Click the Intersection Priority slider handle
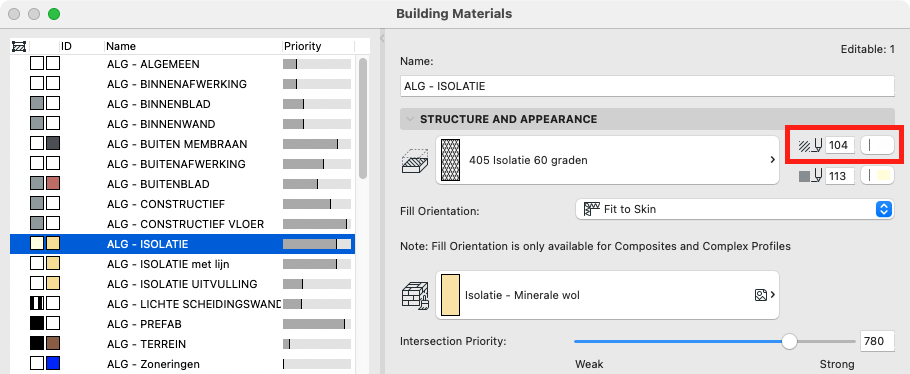This screenshot has height=374, width=910. point(789,341)
